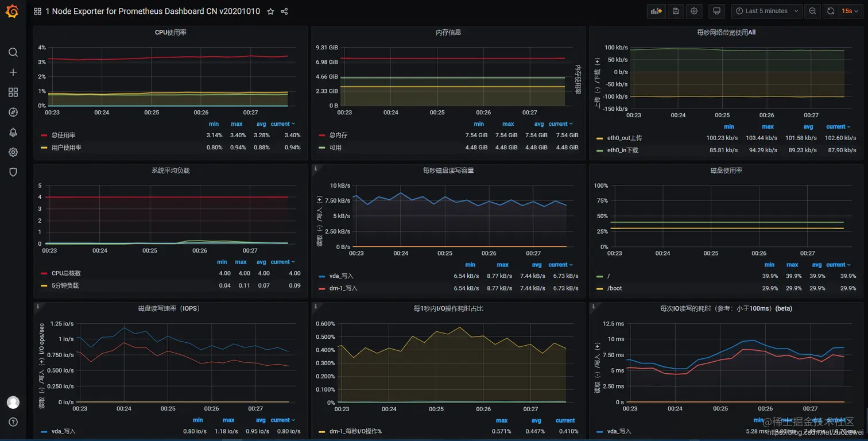The image size is (868, 441).
Task: Zoom out time range magnifier icon
Action: click(812, 11)
